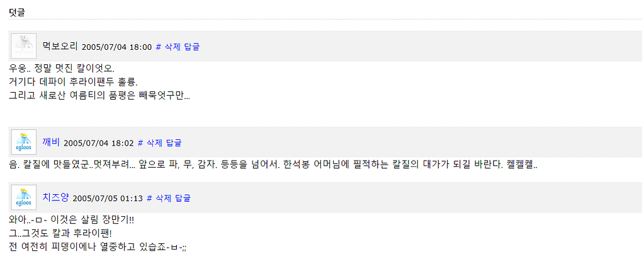Open 먹보오리's gray egloos avatar

pos(23,46)
